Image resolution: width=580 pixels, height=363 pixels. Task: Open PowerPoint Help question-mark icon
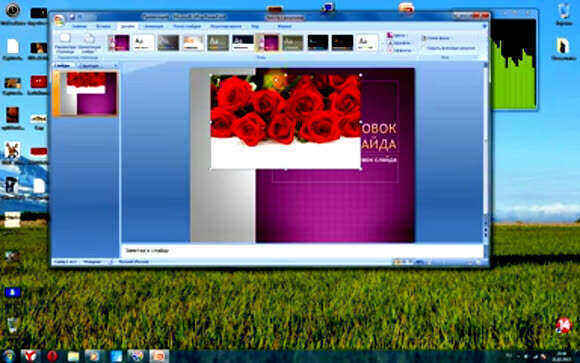pyautogui.click(x=484, y=26)
